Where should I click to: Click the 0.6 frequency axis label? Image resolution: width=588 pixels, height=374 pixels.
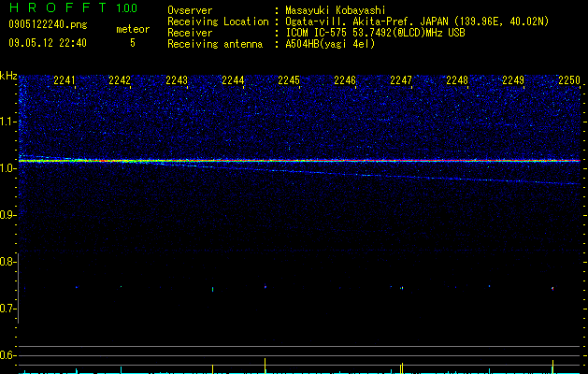pyautogui.click(x=7, y=355)
